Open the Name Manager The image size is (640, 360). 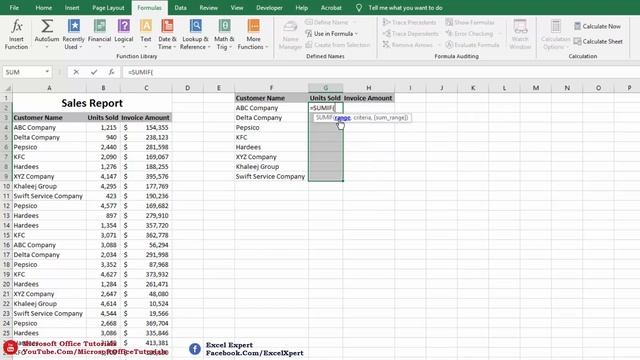[x=290, y=35]
